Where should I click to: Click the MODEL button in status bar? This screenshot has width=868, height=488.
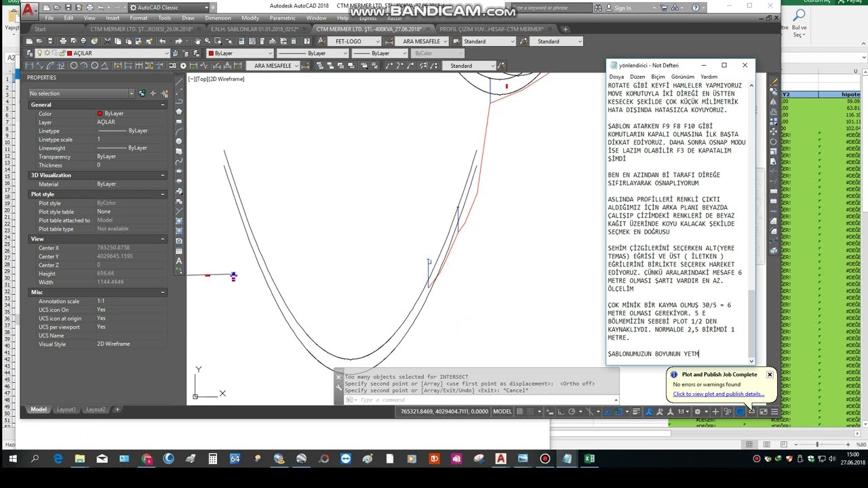pyautogui.click(x=502, y=411)
